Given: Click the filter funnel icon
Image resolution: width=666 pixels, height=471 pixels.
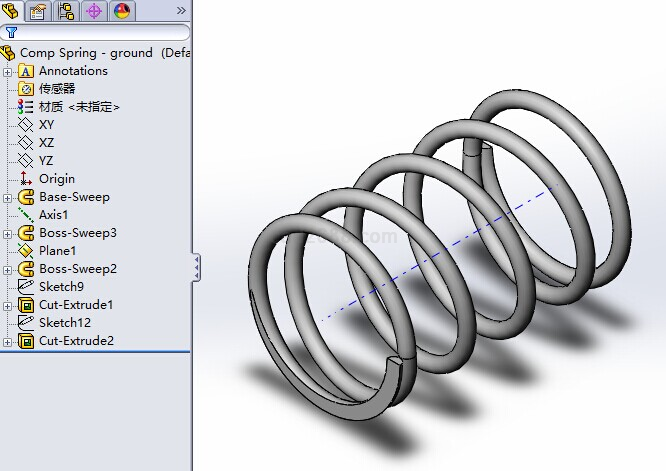Looking at the screenshot, I should (x=11, y=32).
